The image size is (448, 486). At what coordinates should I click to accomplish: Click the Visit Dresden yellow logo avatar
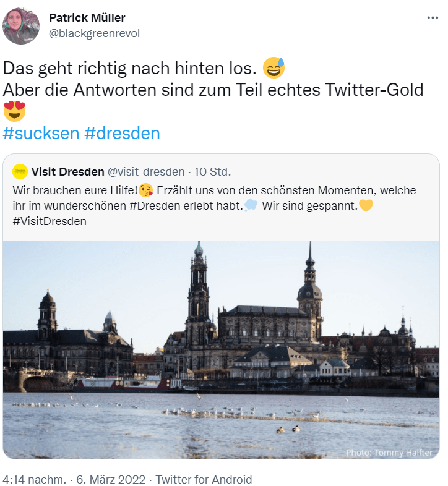pyautogui.click(x=20, y=171)
